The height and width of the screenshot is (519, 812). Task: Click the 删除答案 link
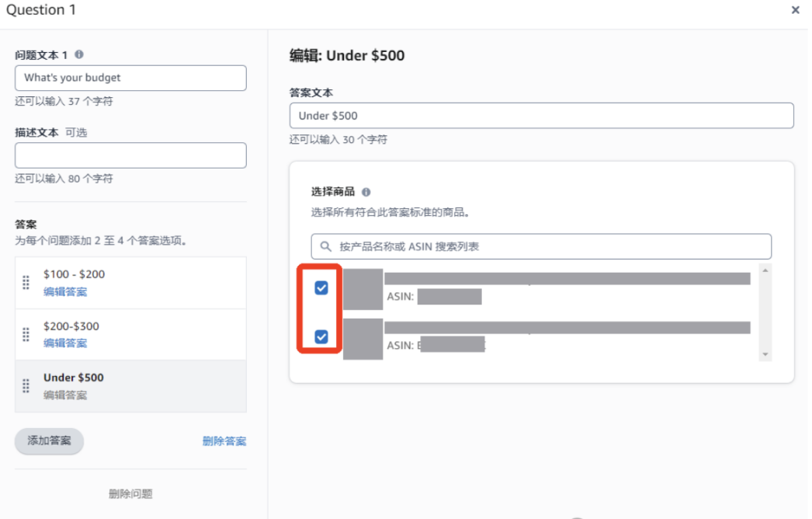(x=224, y=441)
